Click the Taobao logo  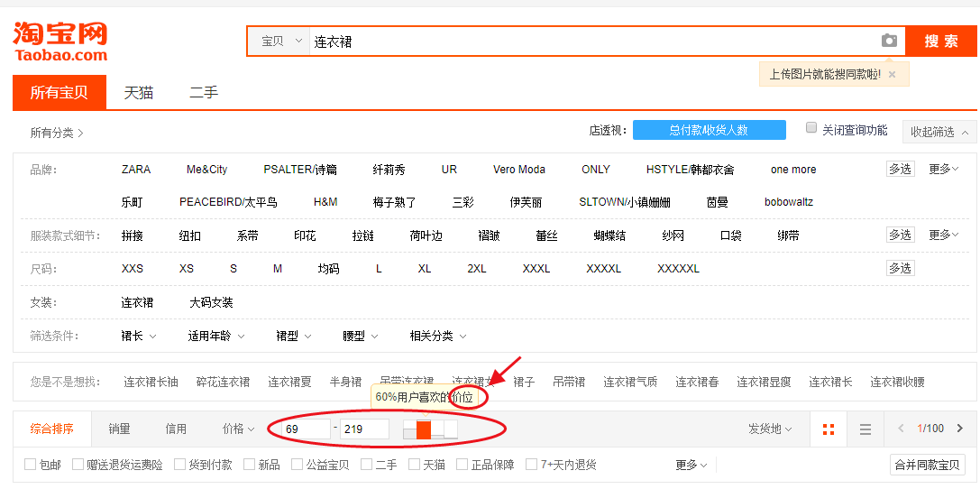pos(60,42)
